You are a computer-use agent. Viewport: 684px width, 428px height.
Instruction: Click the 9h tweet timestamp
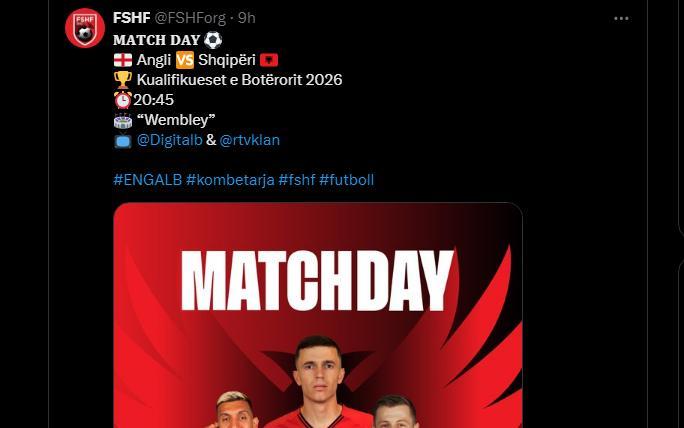tap(246, 18)
